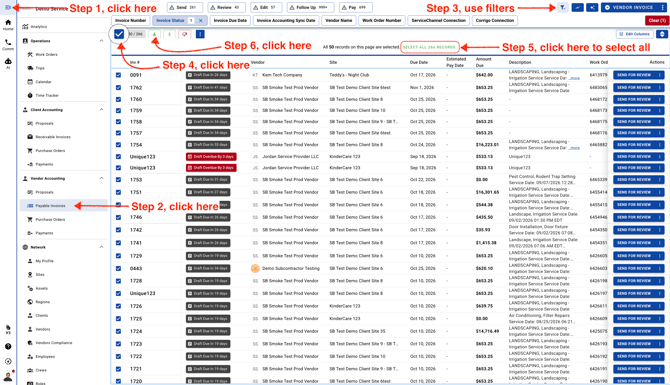670x385 pixels.
Task: Collapse the Vendor Accounting section
Action: [x=101, y=178]
